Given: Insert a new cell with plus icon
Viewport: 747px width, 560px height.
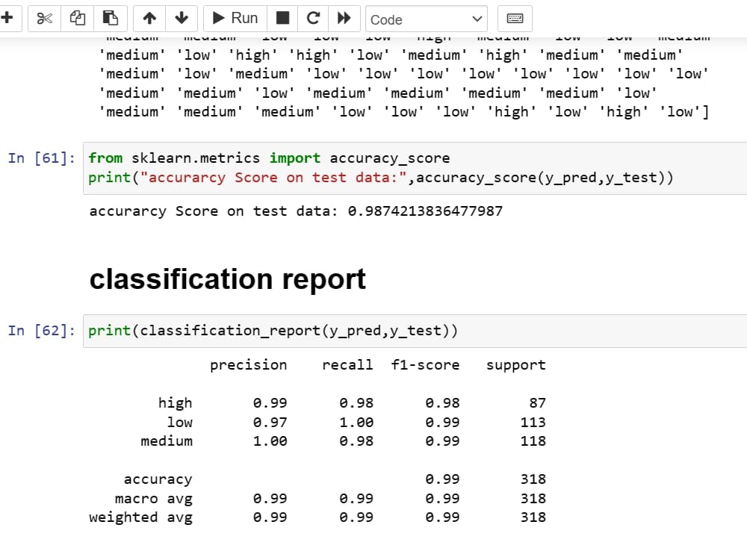Looking at the screenshot, I should 7,18.
